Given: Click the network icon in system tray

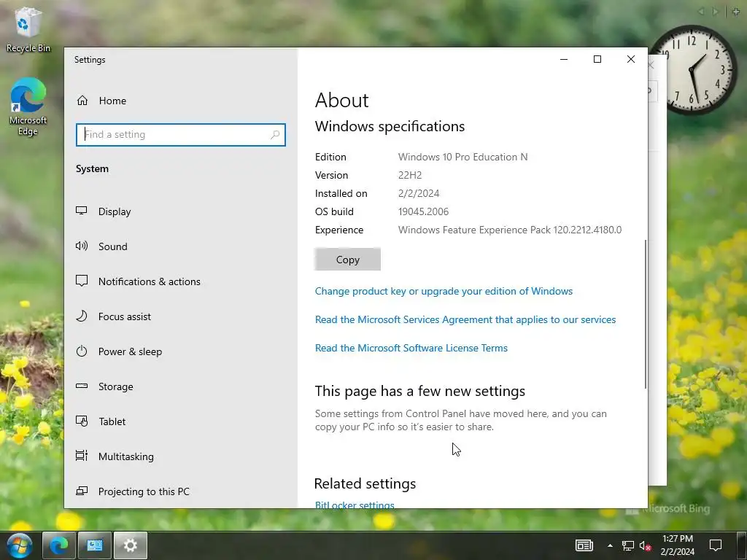Looking at the screenshot, I should pos(627,545).
